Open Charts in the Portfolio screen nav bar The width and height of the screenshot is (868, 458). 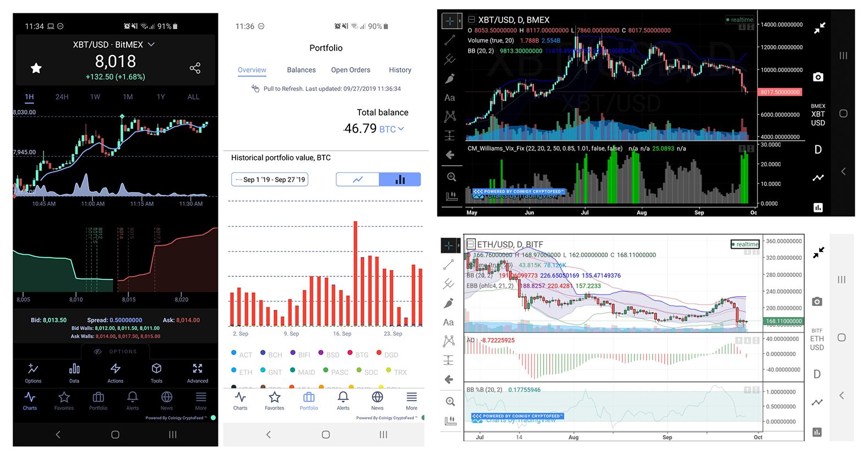(241, 401)
